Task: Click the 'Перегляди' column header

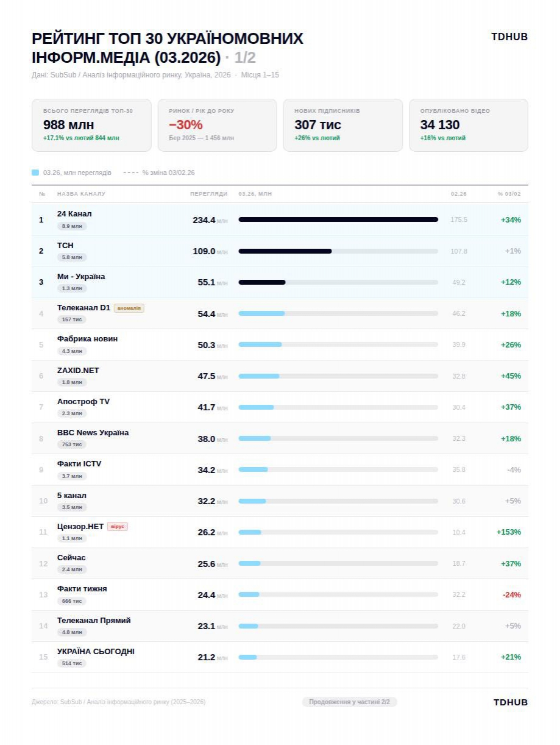Action: 208,194
